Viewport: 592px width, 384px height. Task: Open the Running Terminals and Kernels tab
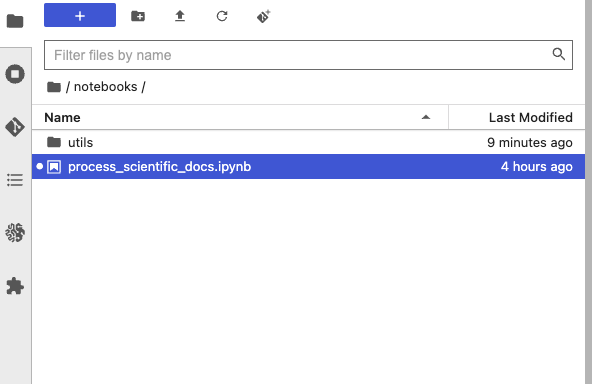(15, 74)
